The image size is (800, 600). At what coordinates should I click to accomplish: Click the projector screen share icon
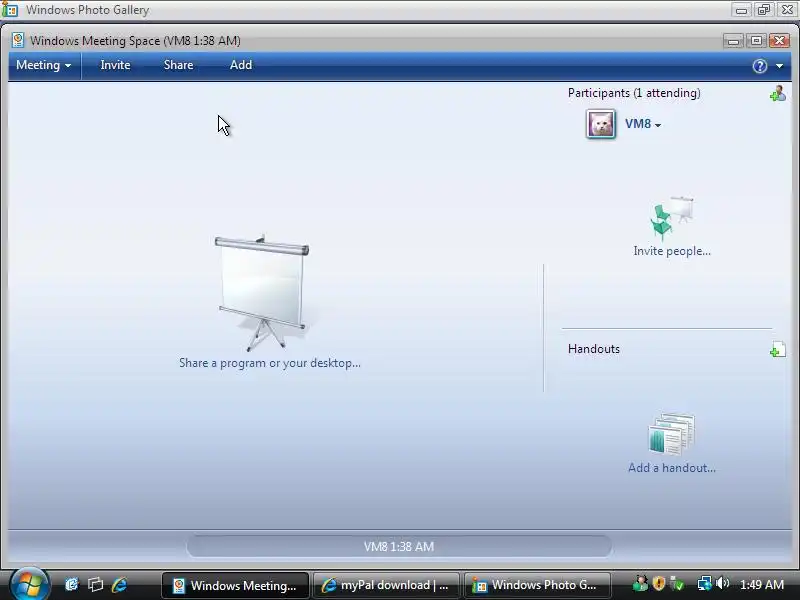click(262, 293)
